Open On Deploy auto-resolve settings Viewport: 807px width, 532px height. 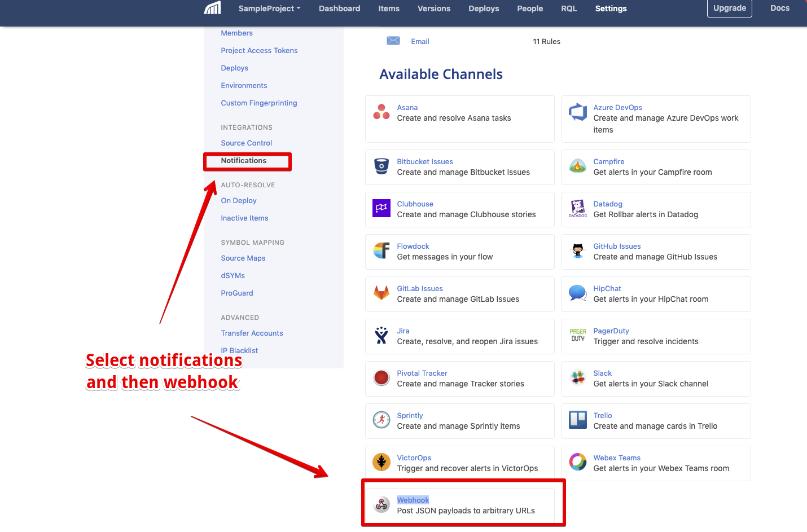pos(238,201)
